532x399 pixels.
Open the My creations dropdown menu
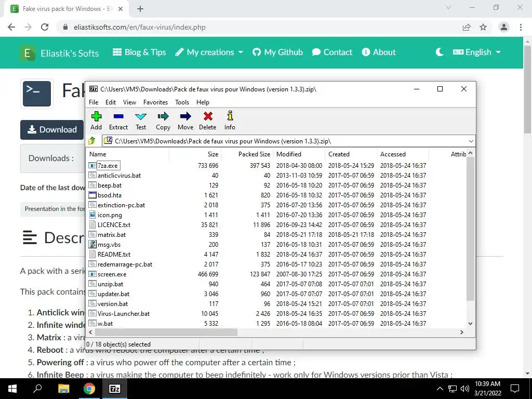coord(209,52)
